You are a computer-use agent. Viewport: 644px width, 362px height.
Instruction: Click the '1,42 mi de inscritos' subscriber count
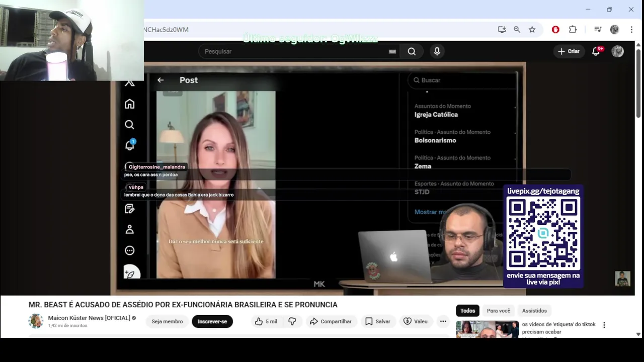tap(68, 326)
